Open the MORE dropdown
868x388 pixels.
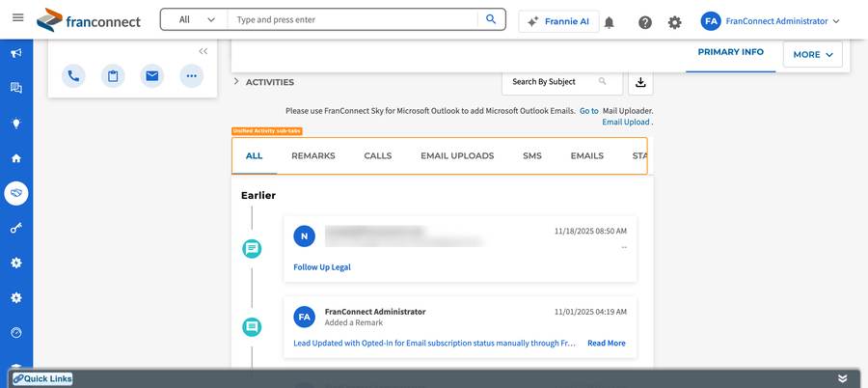(813, 54)
